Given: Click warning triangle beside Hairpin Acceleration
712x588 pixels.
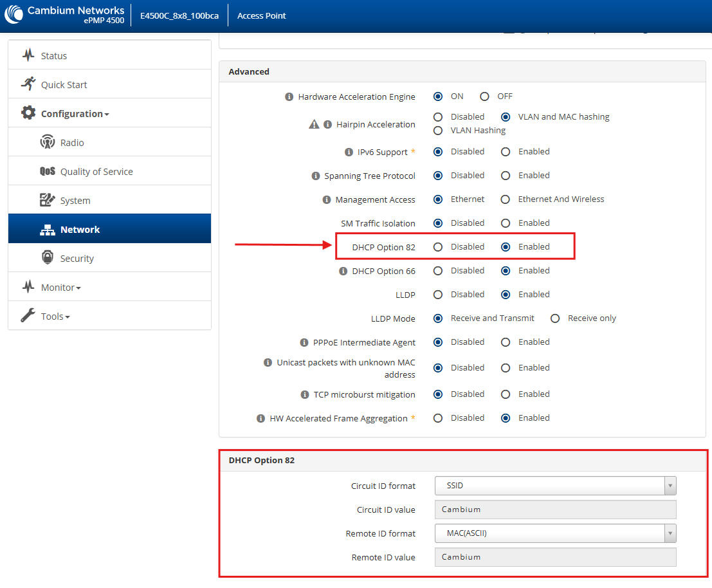Looking at the screenshot, I should (314, 124).
